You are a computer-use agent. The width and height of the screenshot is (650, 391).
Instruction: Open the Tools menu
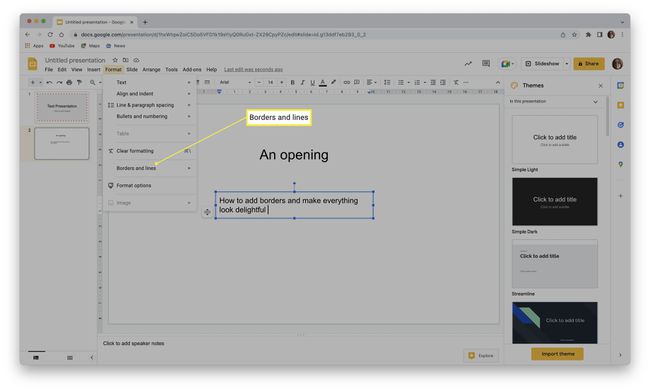(x=171, y=70)
